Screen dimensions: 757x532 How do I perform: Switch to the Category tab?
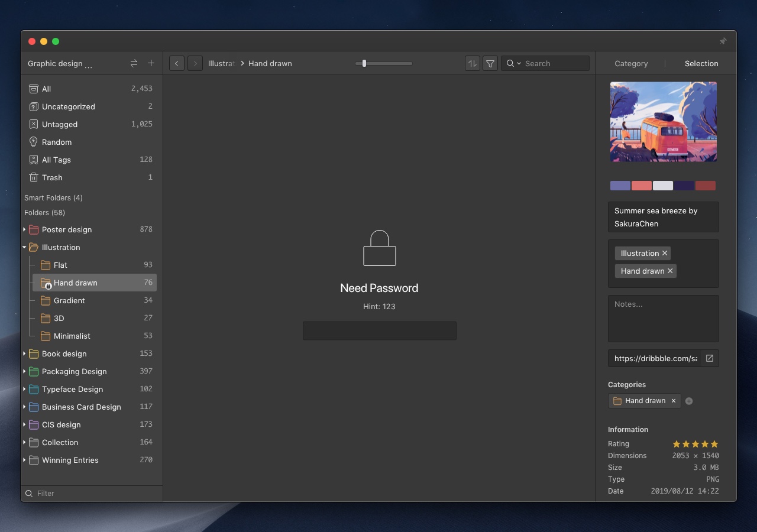[x=631, y=63]
